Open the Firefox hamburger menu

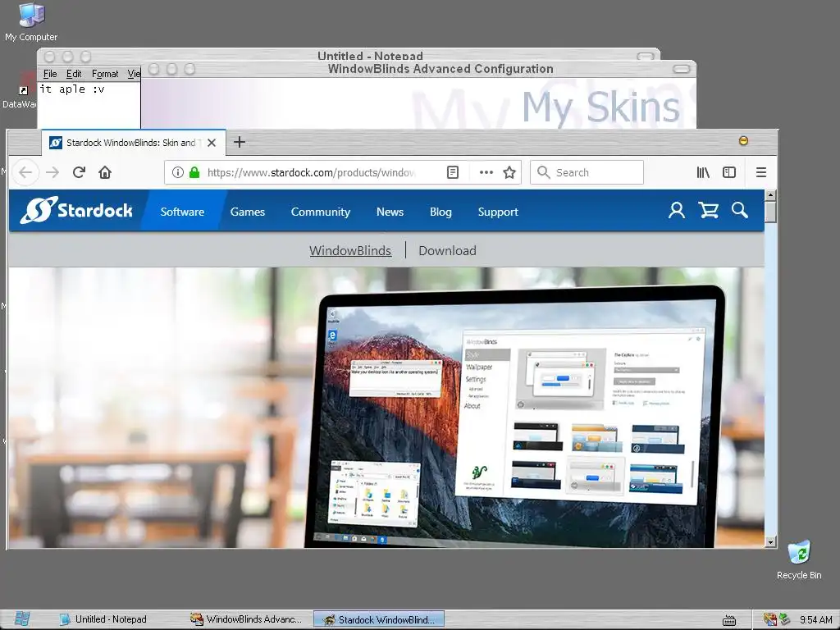coord(760,172)
